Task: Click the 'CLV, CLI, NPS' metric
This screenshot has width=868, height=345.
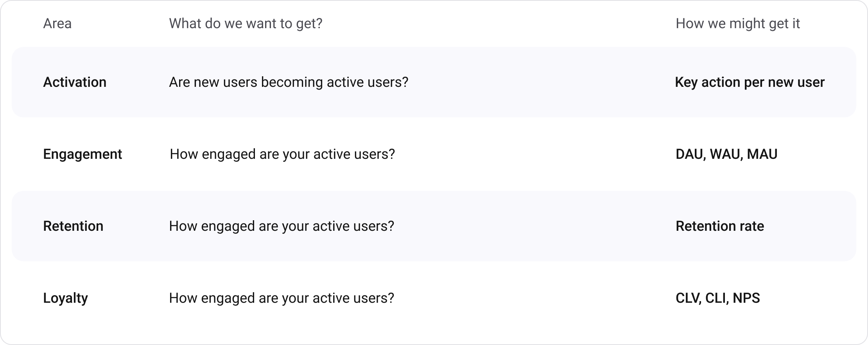Action: pos(718,298)
